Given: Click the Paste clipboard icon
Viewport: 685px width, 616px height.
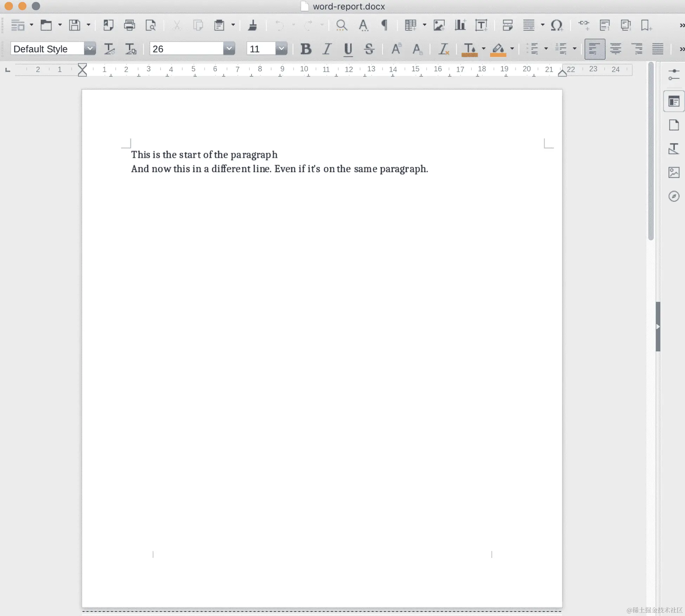Looking at the screenshot, I should [x=219, y=25].
